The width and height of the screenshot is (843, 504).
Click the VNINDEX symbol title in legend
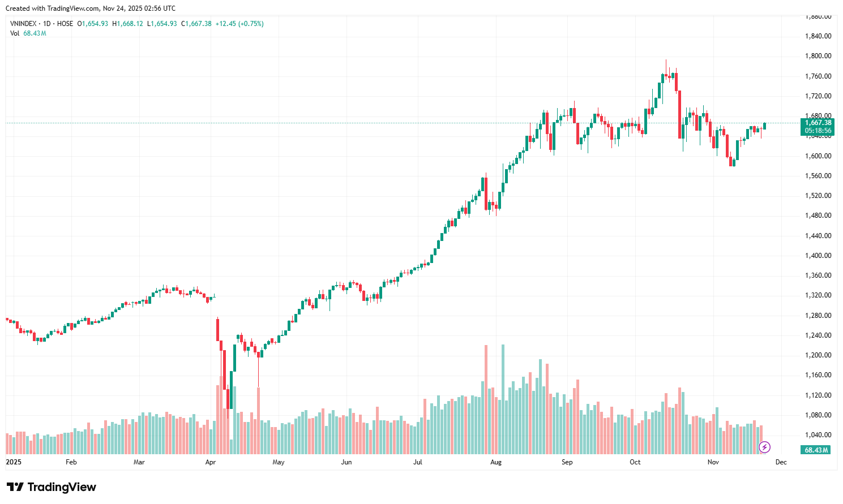pos(23,24)
